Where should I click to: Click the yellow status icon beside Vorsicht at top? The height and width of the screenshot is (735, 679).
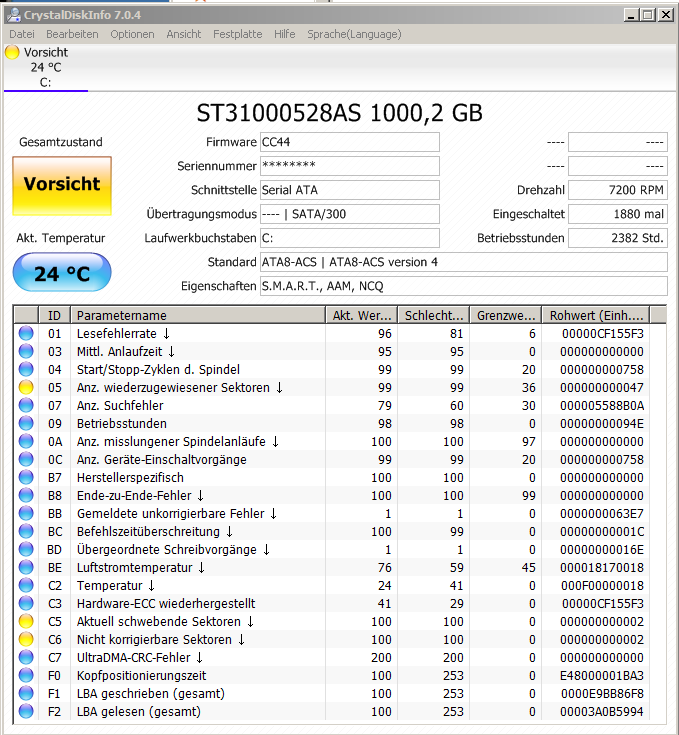[x=12, y=52]
